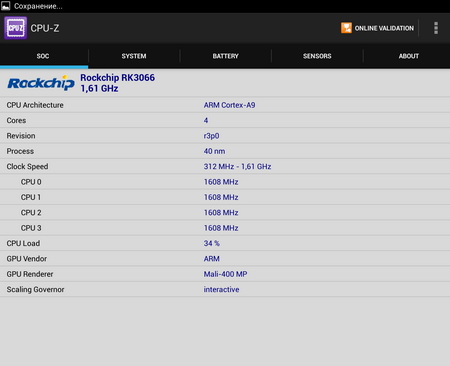
Task: Tap the CPU 2 label
Action: [x=31, y=213]
